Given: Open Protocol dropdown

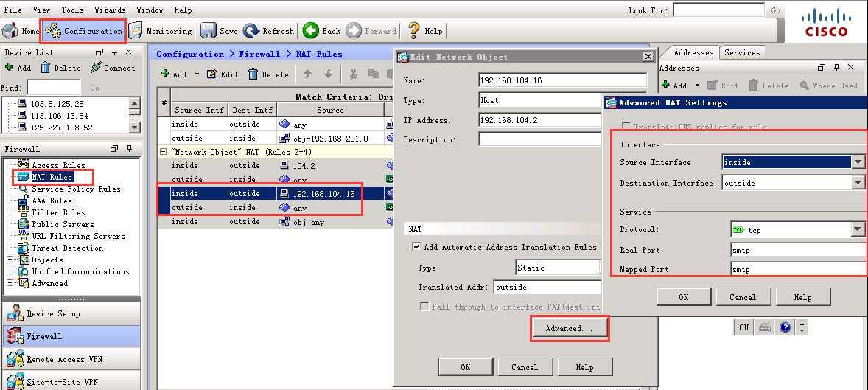Looking at the screenshot, I should [858, 229].
